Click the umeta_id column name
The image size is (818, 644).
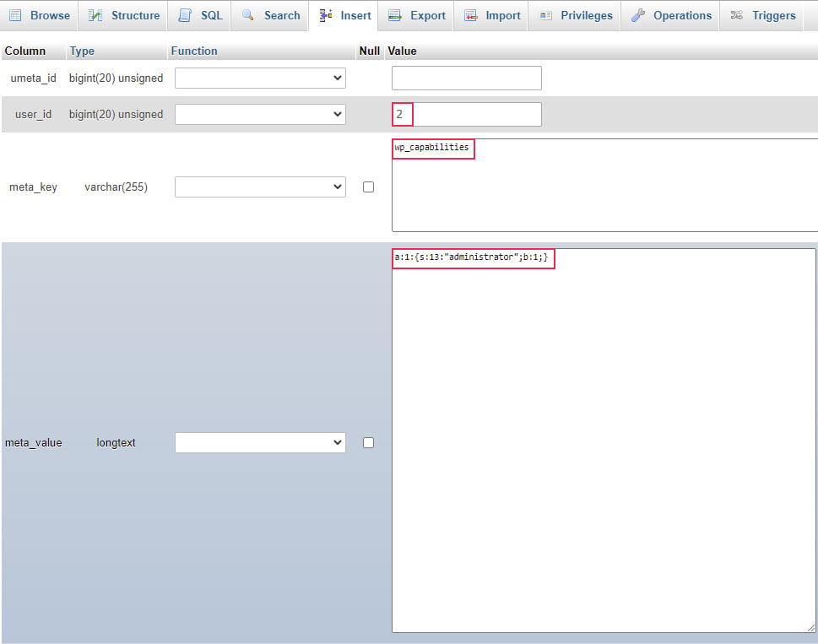(34, 78)
